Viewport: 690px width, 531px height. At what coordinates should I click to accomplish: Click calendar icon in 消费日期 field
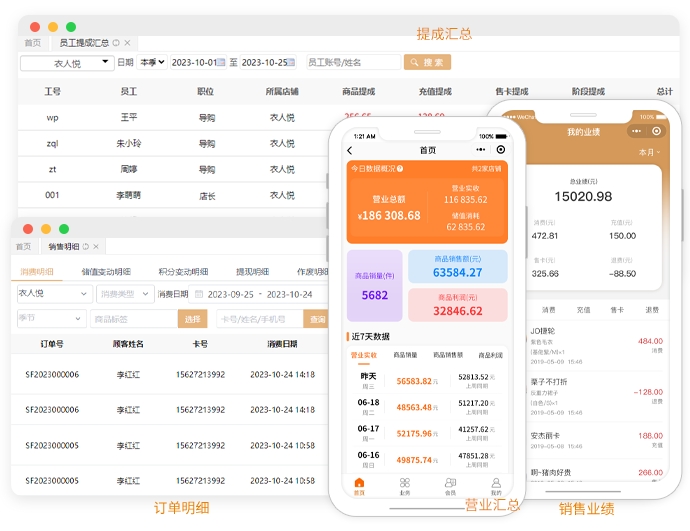199,294
